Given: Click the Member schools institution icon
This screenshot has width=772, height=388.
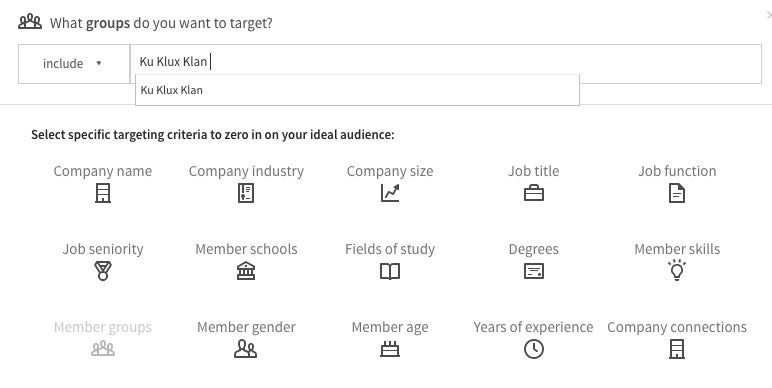Looking at the screenshot, I should pos(246,271).
